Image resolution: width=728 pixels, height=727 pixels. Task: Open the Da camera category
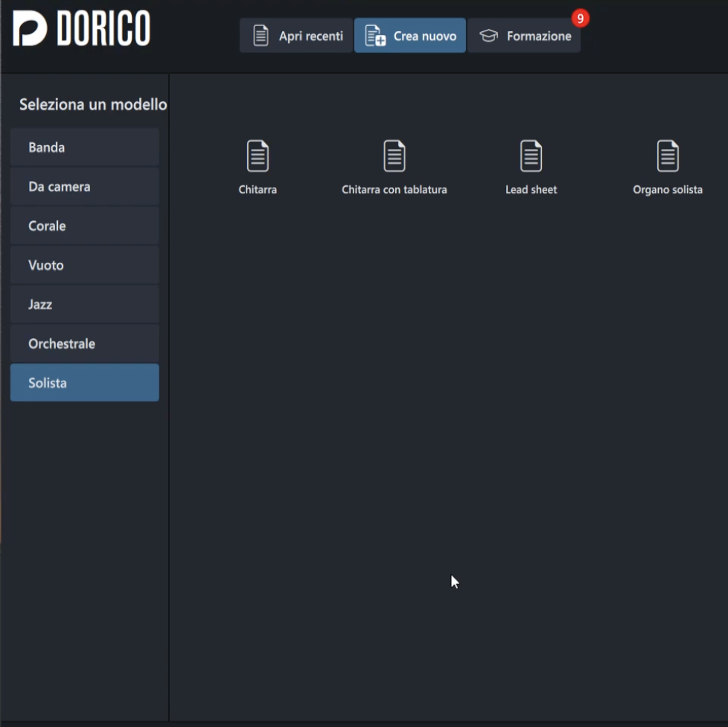(x=85, y=187)
